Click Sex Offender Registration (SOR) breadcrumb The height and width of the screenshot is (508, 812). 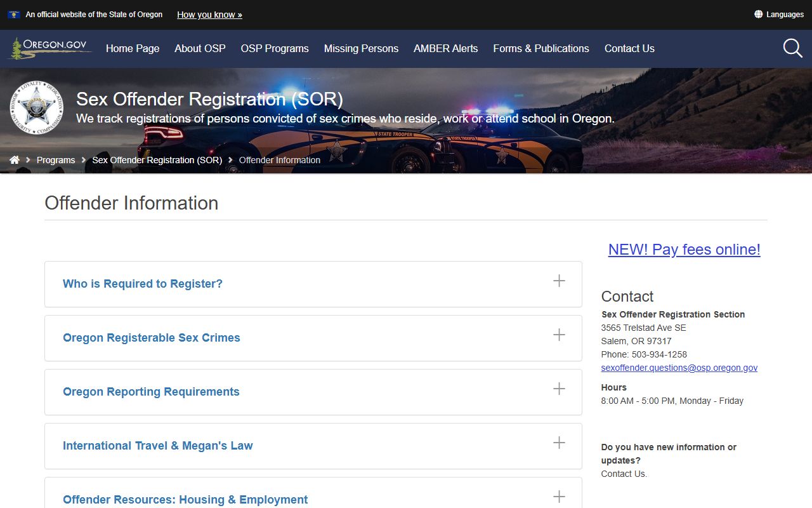(157, 160)
